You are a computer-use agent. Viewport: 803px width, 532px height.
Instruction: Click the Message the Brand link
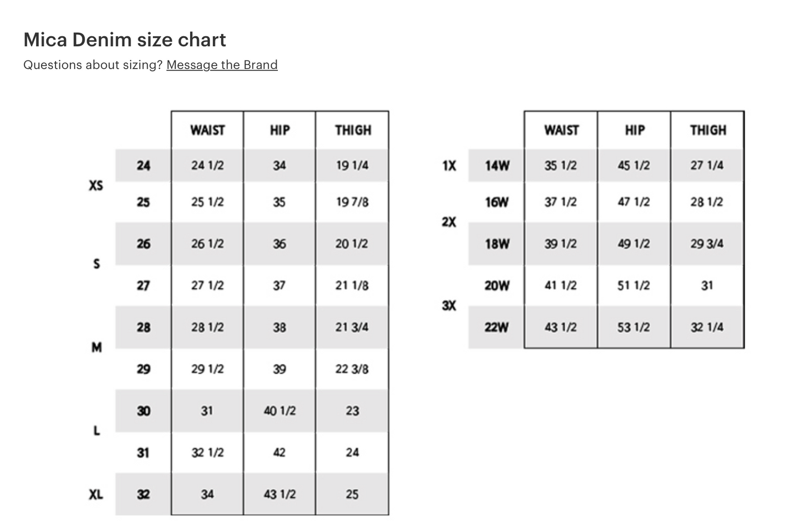coord(222,65)
